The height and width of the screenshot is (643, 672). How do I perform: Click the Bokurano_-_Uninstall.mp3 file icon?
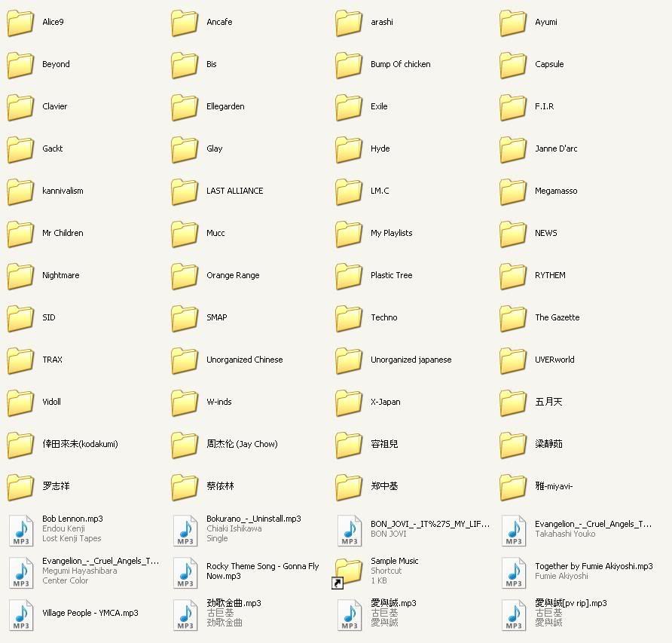(x=185, y=530)
